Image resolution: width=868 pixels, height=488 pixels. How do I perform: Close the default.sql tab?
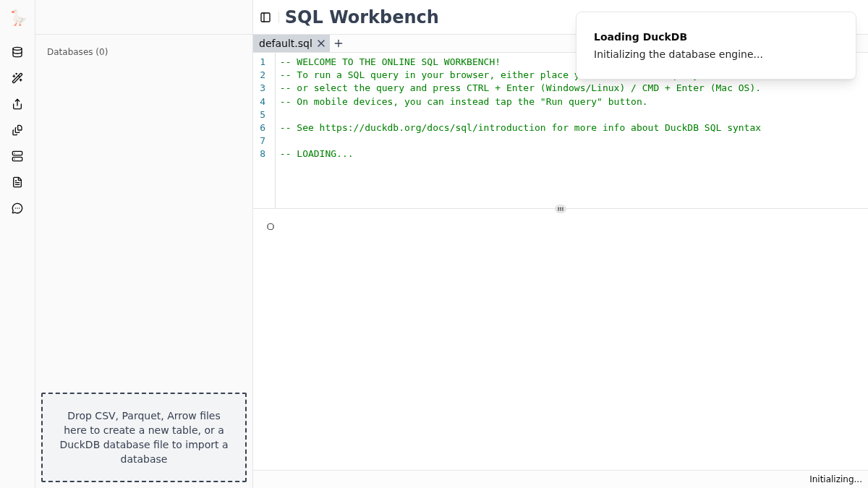point(321,43)
